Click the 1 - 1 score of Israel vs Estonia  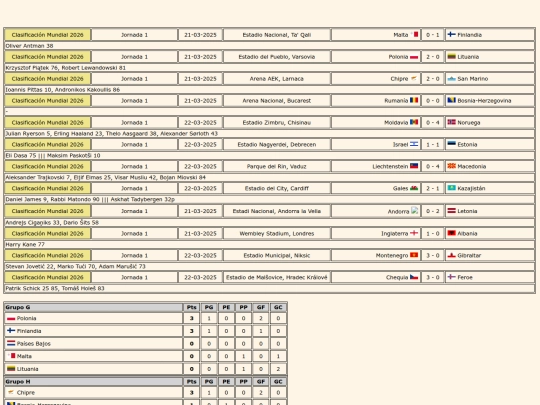pos(433,145)
